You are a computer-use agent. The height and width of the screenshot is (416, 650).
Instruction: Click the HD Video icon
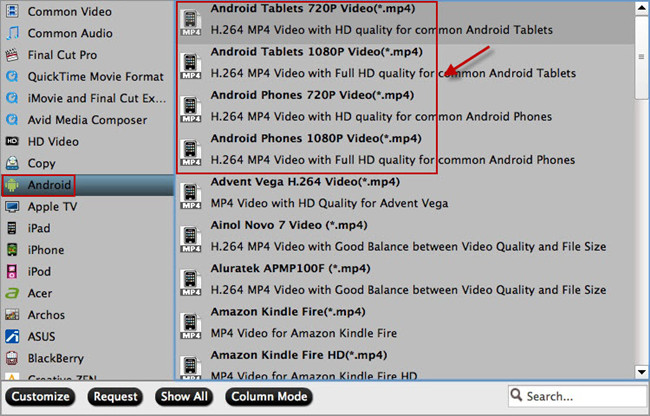(12, 141)
